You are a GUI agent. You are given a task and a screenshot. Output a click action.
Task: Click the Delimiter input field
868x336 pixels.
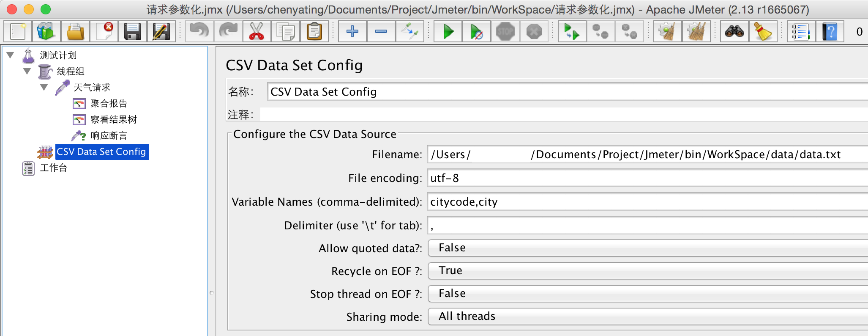coord(647,226)
